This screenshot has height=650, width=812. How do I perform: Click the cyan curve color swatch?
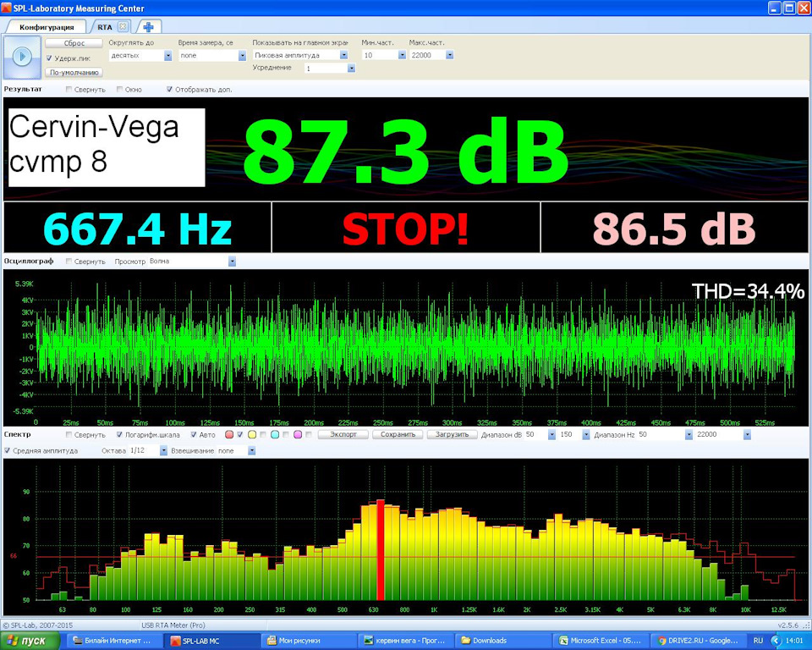point(275,434)
